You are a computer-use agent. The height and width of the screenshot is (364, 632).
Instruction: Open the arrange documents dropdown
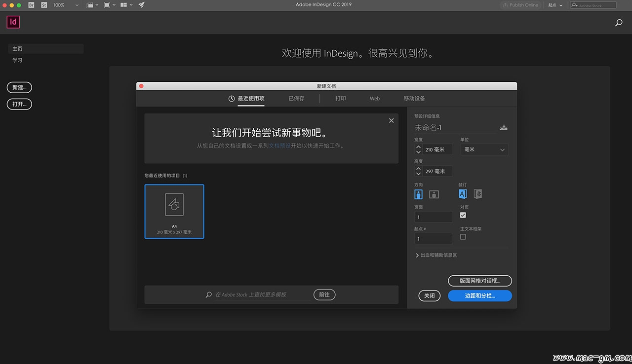coord(127,4)
